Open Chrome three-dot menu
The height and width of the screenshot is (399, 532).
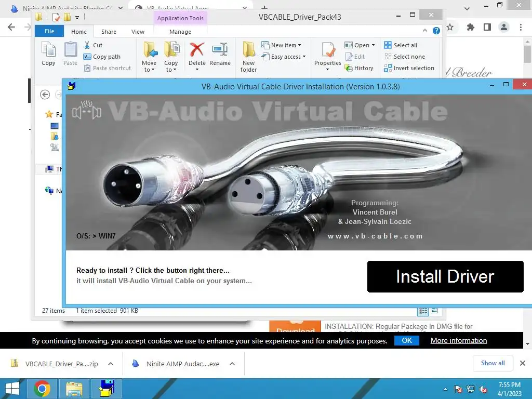pos(521,27)
